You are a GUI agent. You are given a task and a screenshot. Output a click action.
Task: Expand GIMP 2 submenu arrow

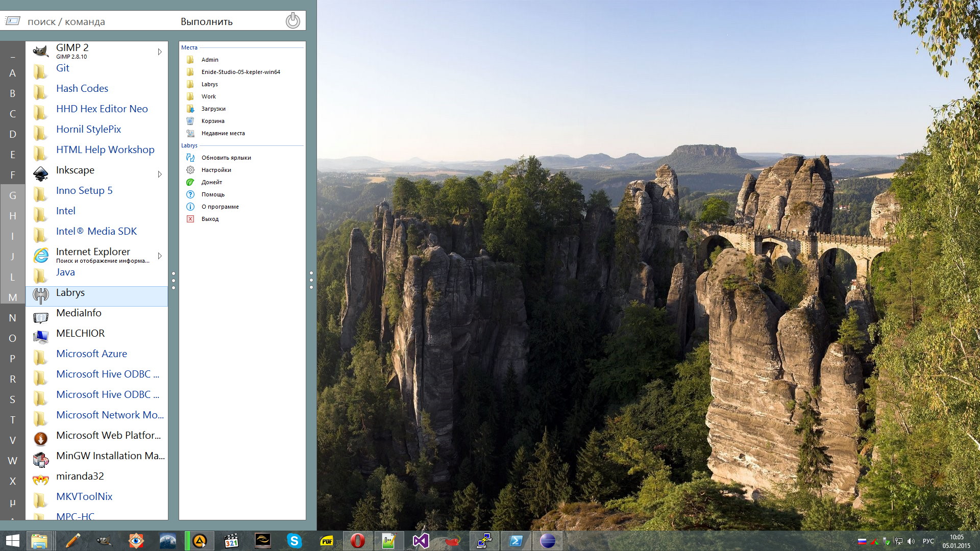click(160, 52)
